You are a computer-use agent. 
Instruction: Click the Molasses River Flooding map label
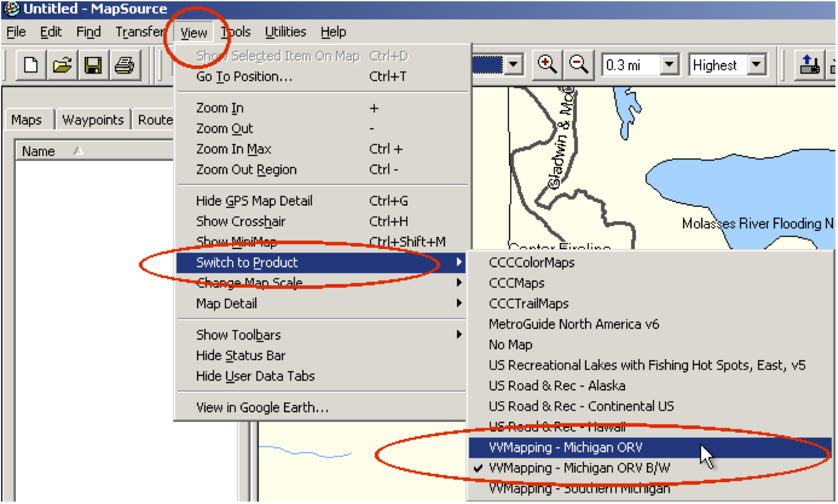click(x=758, y=223)
